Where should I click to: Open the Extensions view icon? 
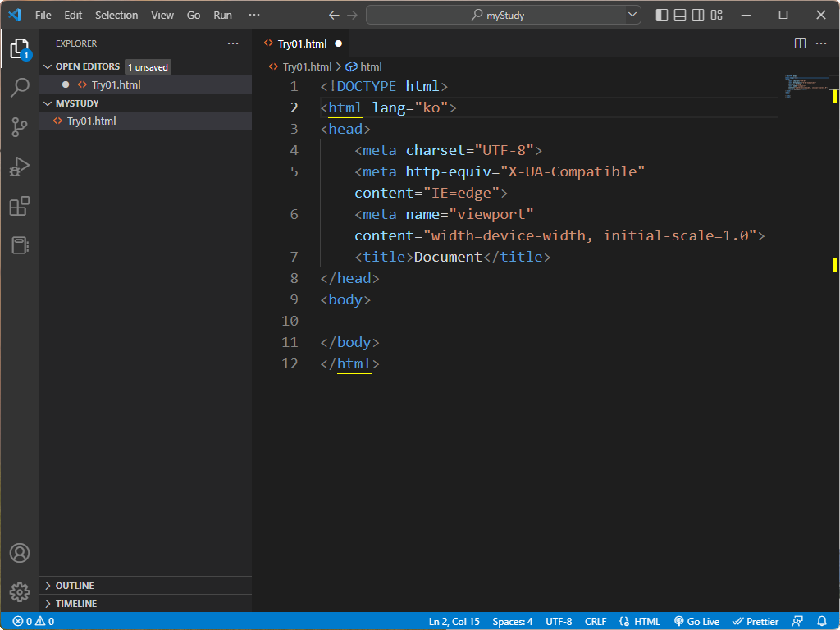pyautogui.click(x=20, y=206)
